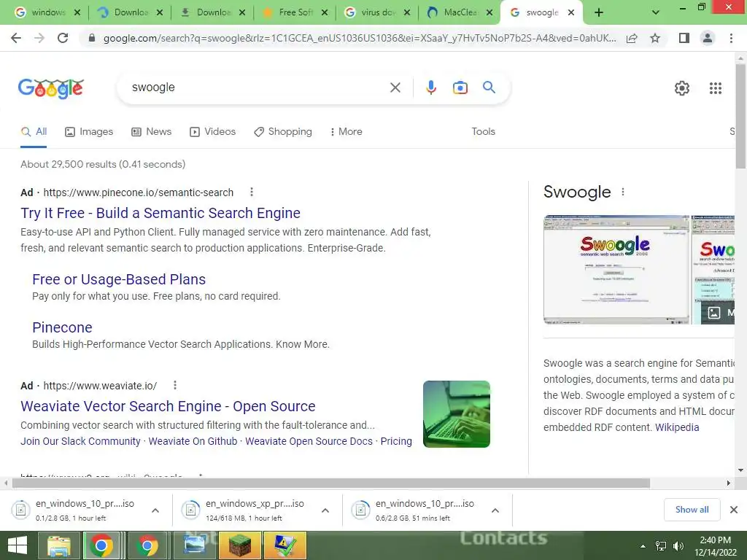747x560 pixels.
Task: Open the volume control in system tray
Action: point(678,546)
